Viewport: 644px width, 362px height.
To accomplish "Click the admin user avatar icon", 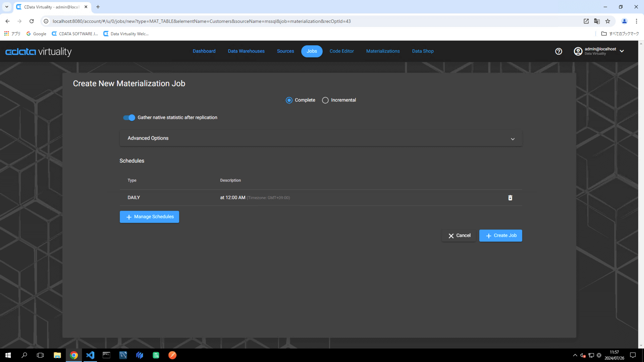I will 578,51.
